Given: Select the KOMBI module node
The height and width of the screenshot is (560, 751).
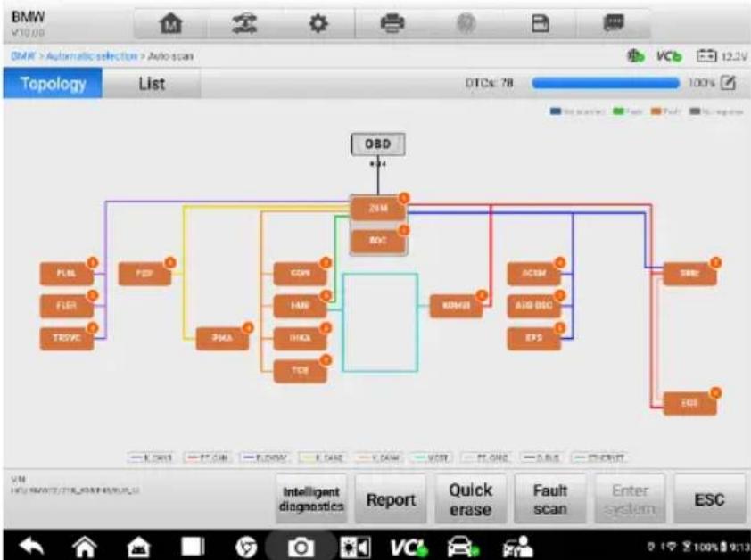Looking at the screenshot, I should (x=456, y=306).
